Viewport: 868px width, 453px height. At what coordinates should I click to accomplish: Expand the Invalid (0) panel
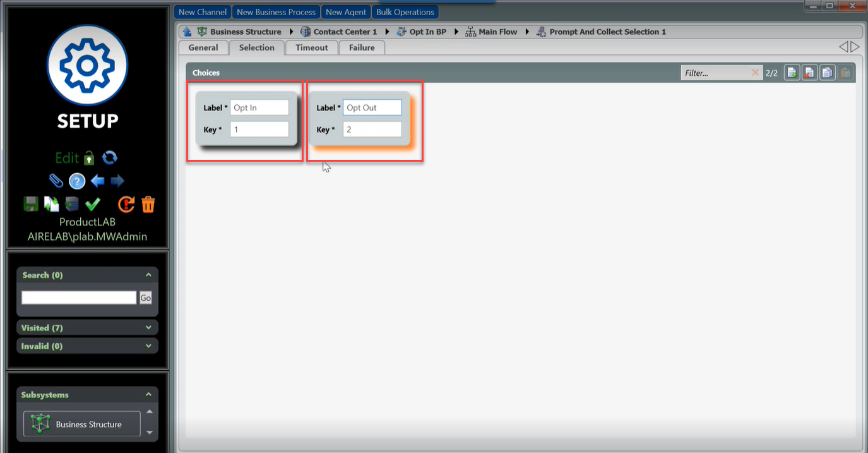[148, 346]
